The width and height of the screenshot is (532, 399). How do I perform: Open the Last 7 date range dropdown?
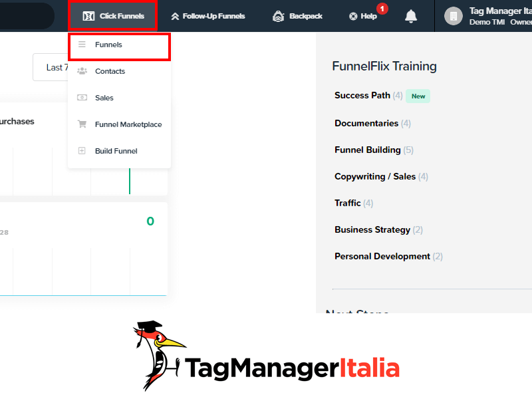coord(51,67)
